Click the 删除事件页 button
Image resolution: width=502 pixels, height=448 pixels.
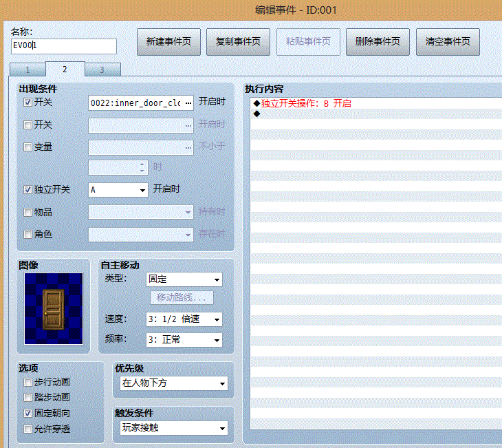378,42
